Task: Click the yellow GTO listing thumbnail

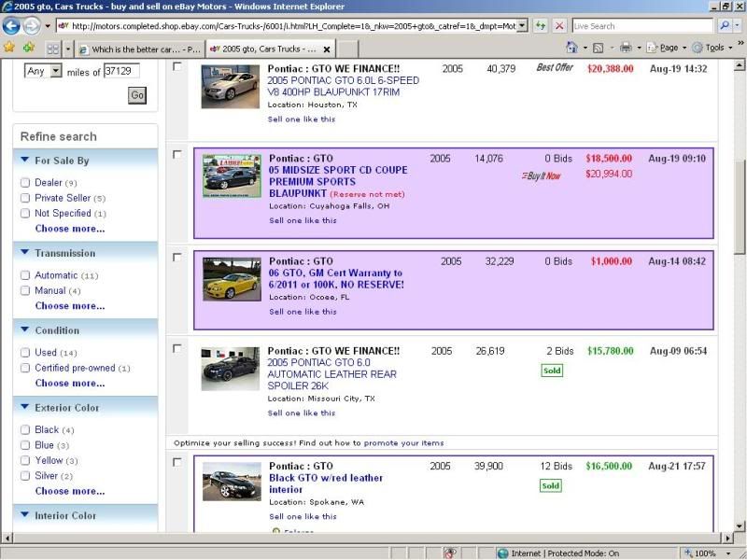Action: coord(231,279)
